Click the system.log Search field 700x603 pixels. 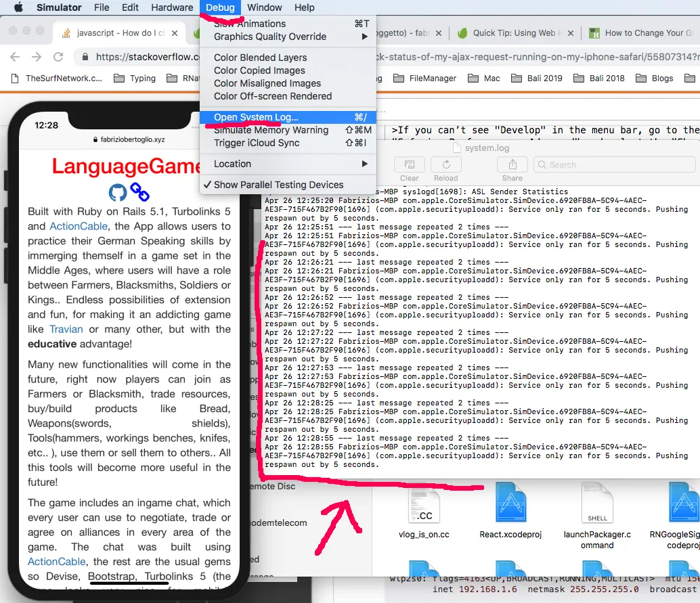click(x=615, y=164)
